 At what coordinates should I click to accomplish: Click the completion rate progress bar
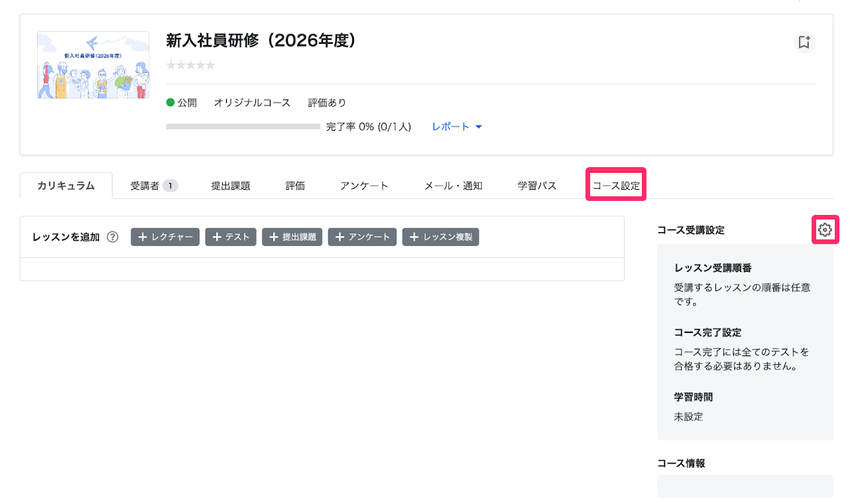coord(243,126)
